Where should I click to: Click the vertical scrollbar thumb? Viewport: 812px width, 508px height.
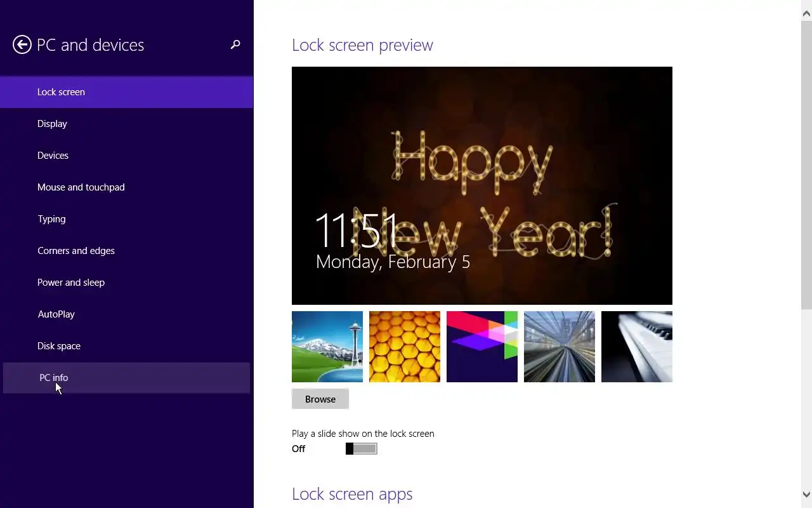tap(806, 164)
